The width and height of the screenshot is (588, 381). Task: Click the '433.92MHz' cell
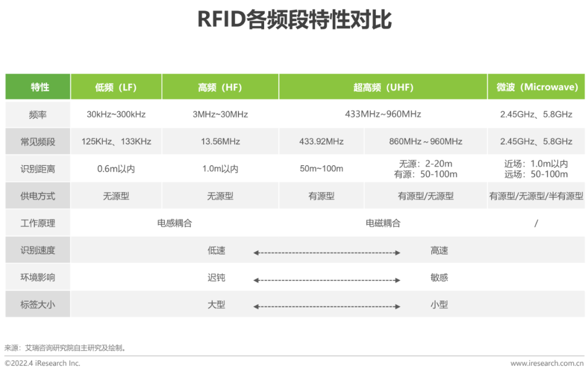(x=321, y=142)
